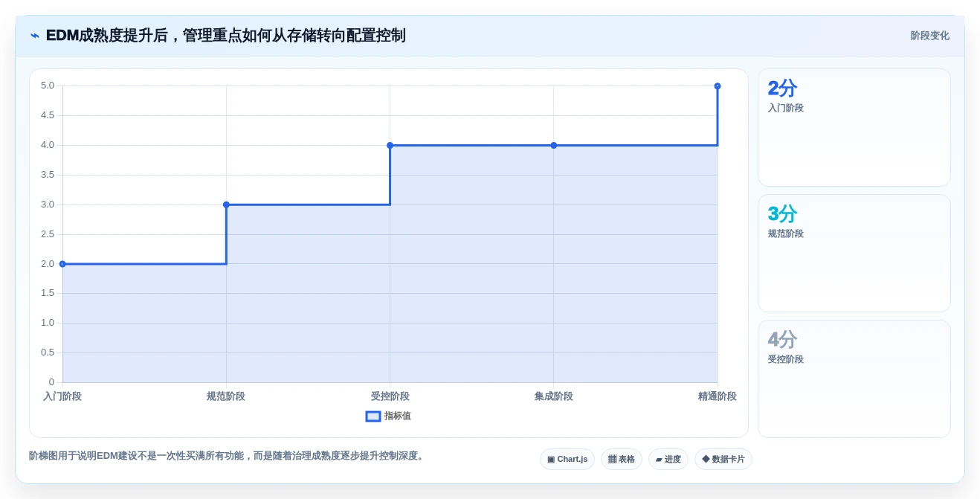This screenshot has height=499, width=980.
Task: Select the 精通阶段 data point at 5.0
Action: 718,86
